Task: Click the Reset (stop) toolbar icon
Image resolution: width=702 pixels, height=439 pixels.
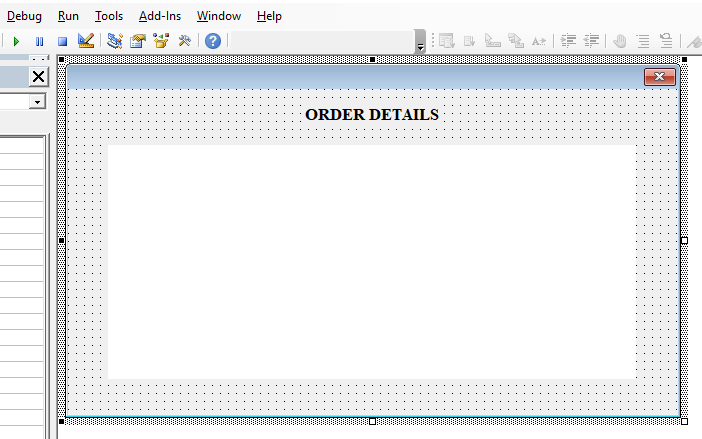Action: click(63, 42)
